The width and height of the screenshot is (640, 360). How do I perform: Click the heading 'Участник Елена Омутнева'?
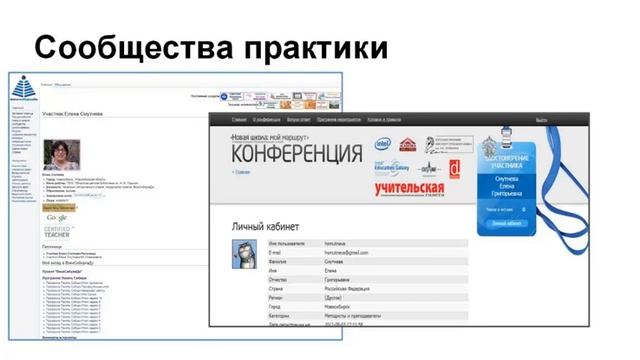click(x=73, y=114)
